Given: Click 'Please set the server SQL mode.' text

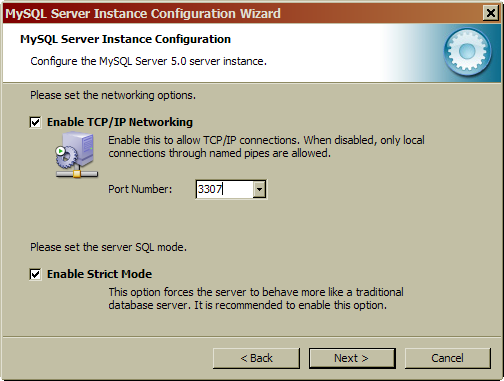Looking at the screenshot, I should 108,247.
